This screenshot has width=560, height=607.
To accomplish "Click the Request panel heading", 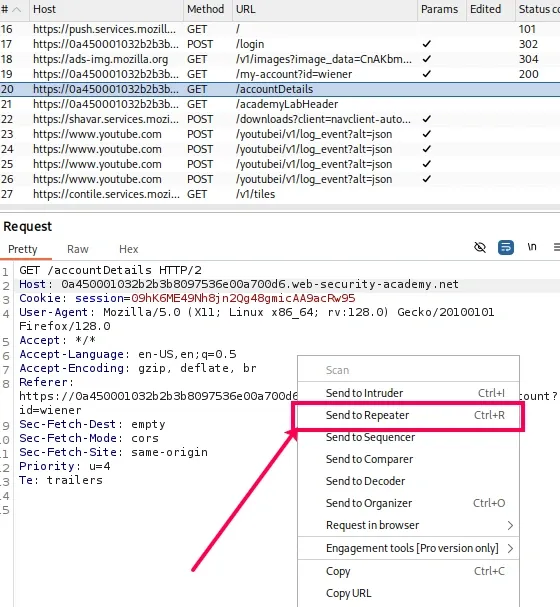I will click(27, 226).
